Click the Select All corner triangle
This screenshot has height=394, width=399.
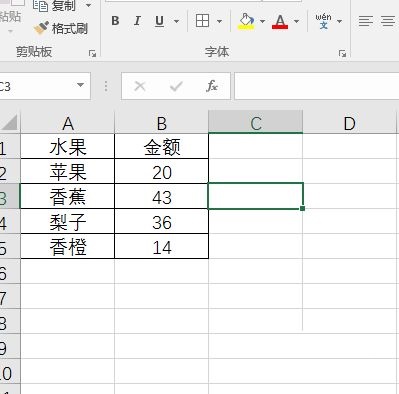(10, 123)
